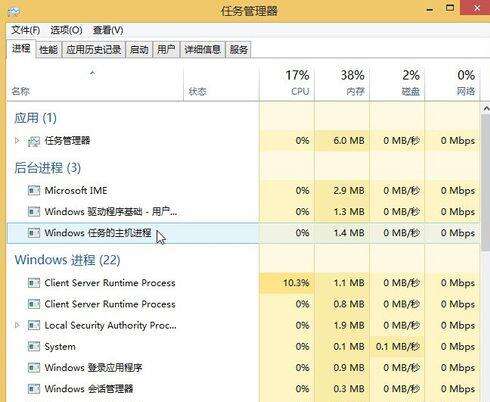Click the Task Manager title bar icon
Screen dimensions: 490x402
pyautogui.click(x=14, y=11)
